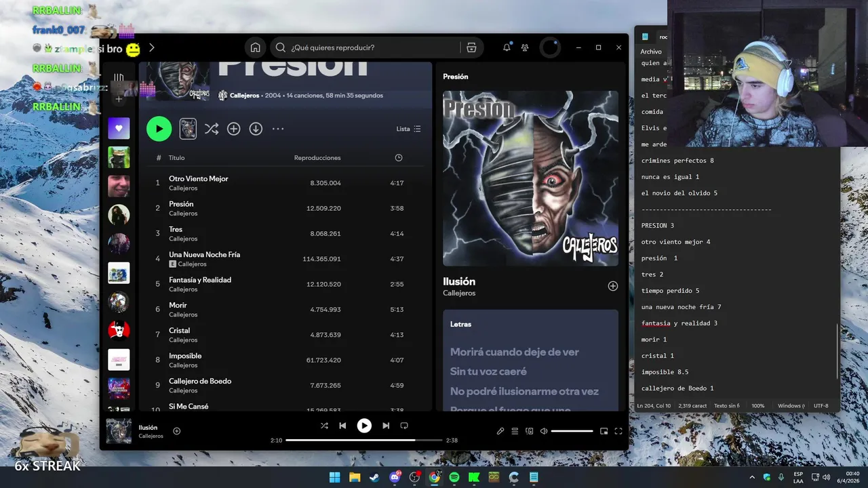The width and height of the screenshot is (868, 488).
Task: Go to Spotify Home via house icon
Action: 255,47
